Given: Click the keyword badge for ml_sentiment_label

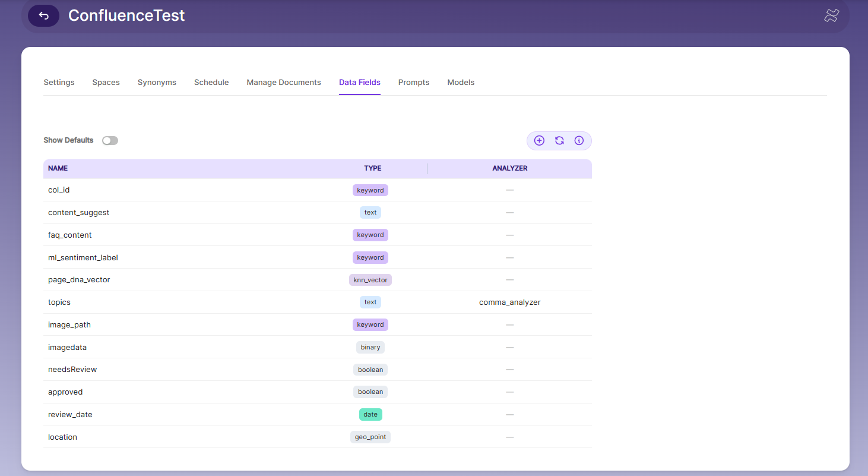Looking at the screenshot, I should click(x=370, y=258).
